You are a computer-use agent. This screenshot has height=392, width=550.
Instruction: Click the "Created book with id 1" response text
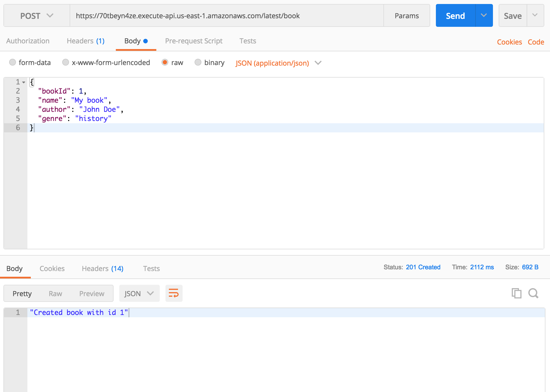79,312
